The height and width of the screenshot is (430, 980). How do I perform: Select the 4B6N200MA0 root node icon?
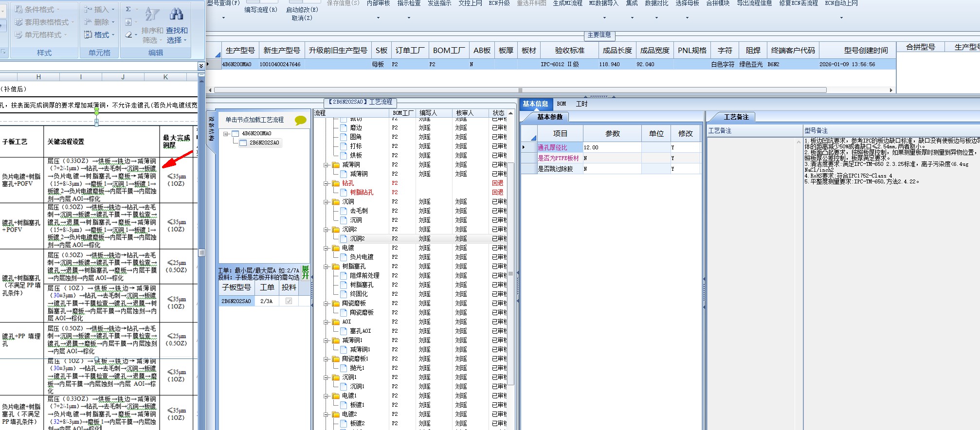pos(236,133)
